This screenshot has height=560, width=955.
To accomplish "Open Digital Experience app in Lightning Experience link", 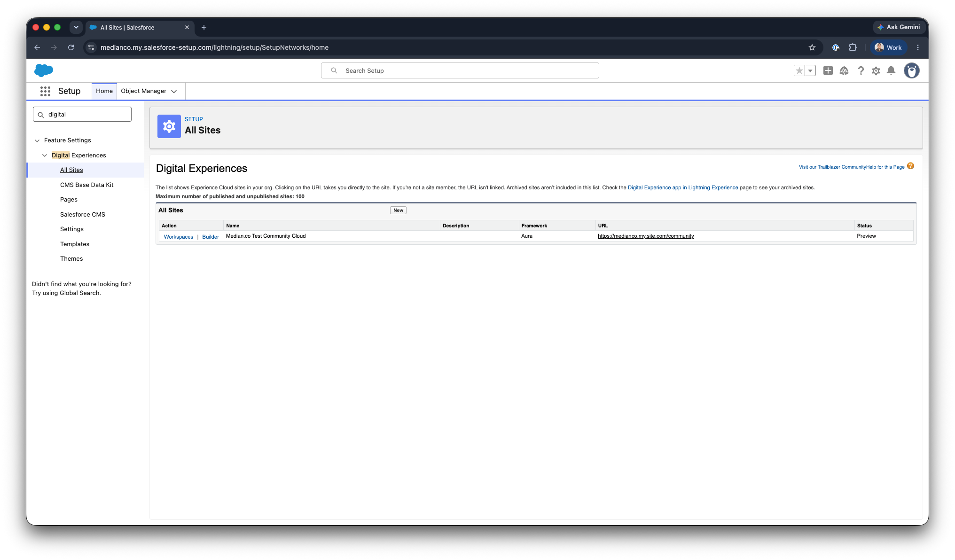I will click(x=683, y=187).
